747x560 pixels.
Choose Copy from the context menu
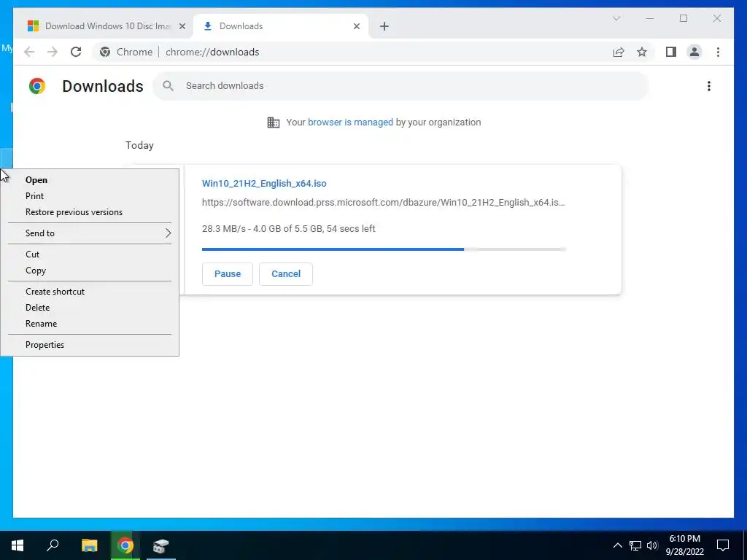(90, 271)
